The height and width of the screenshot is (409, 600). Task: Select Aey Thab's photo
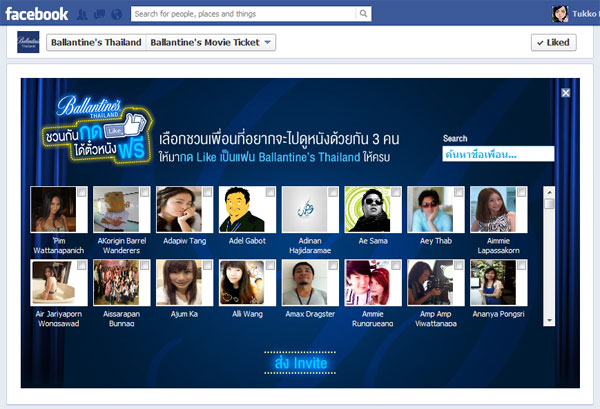click(x=430, y=210)
